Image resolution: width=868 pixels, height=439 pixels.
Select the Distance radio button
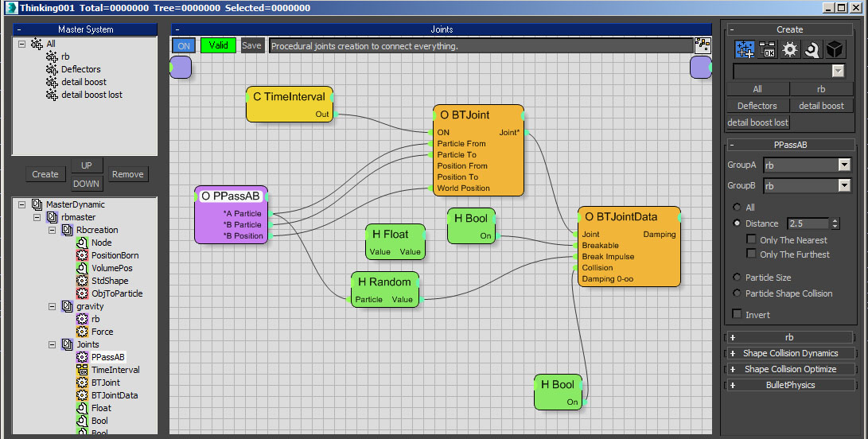[x=737, y=223]
